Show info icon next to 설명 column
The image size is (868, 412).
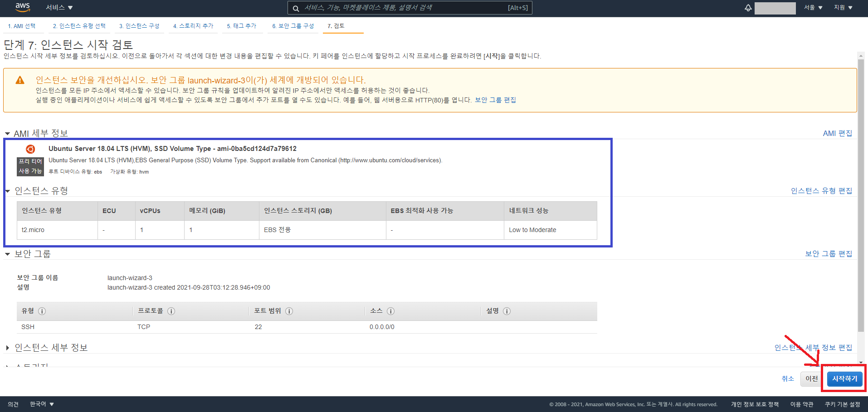click(507, 311)
